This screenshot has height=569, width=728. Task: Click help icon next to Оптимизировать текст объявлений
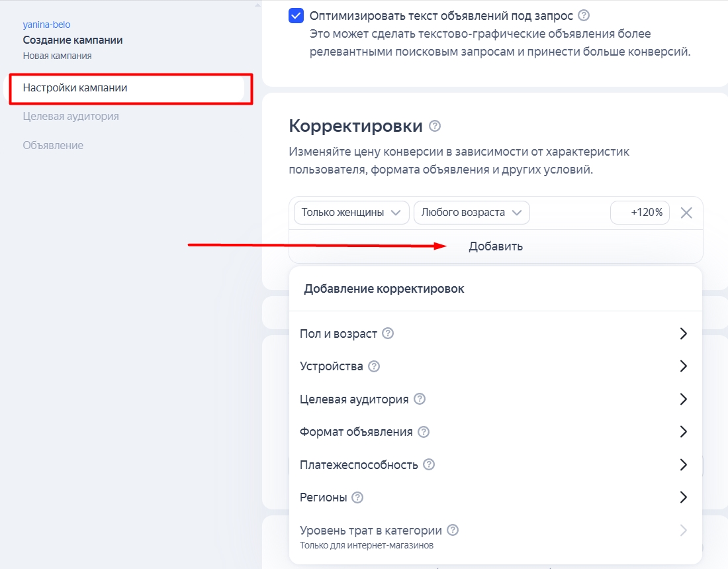(584, 15)
